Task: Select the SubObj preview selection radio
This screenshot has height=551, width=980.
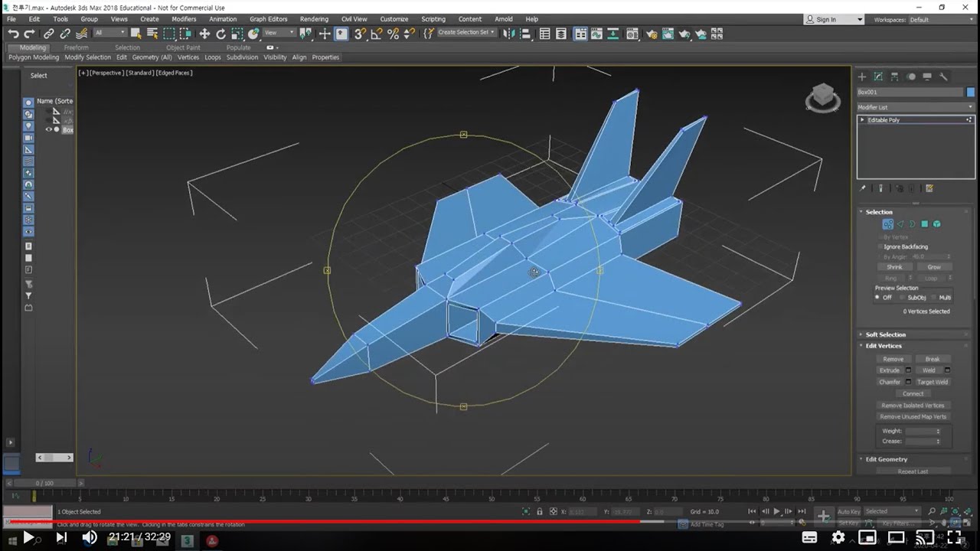Action: point(902,297)
